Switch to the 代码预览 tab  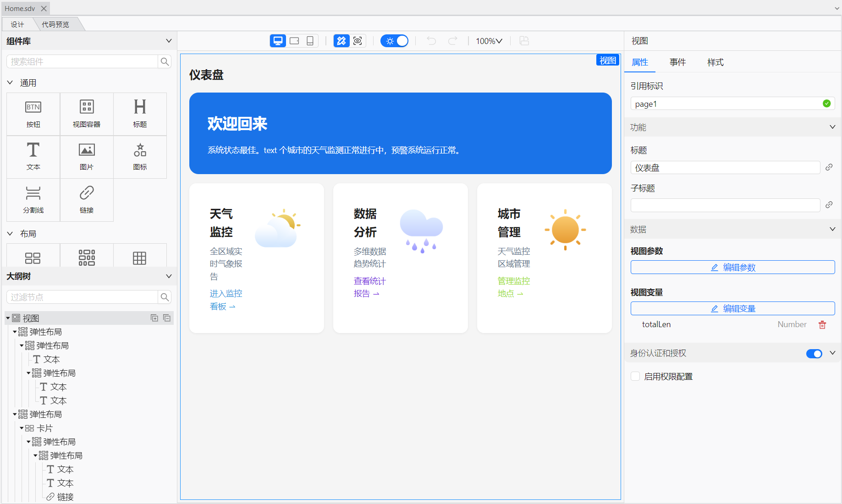pos(55,24)
